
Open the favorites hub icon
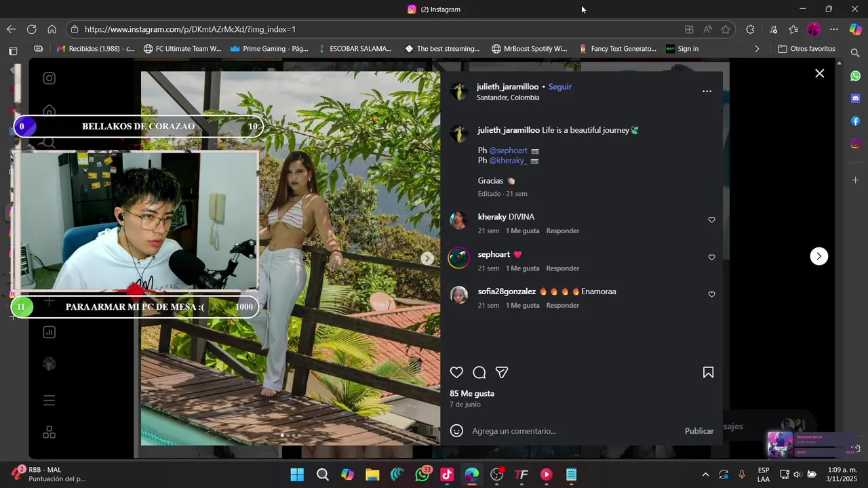(x=793, y=29)
